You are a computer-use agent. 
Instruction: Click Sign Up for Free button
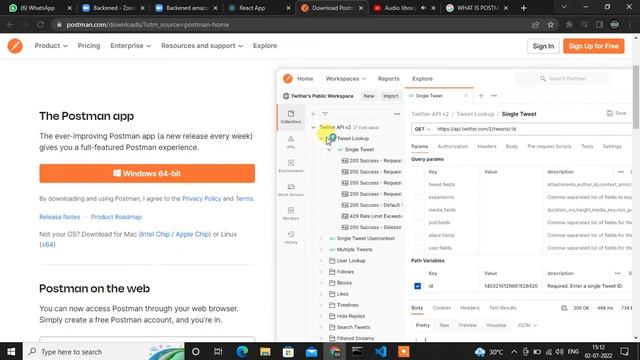click(x=593, y=46)
